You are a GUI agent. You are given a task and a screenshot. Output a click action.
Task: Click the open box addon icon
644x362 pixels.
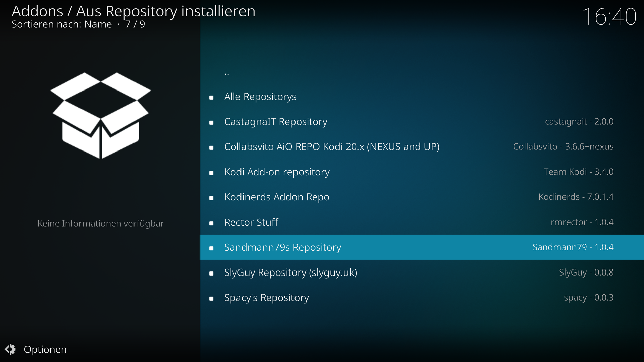101,115
